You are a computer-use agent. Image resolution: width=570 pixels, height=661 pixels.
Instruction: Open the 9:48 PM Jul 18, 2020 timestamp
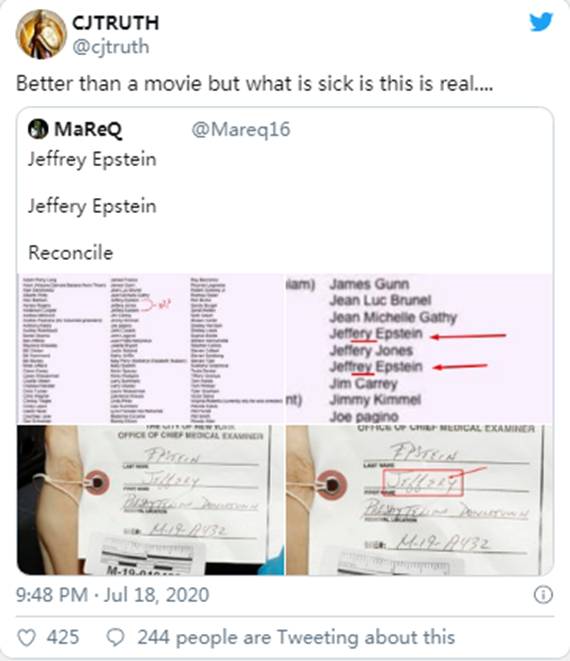pos(113,595)
